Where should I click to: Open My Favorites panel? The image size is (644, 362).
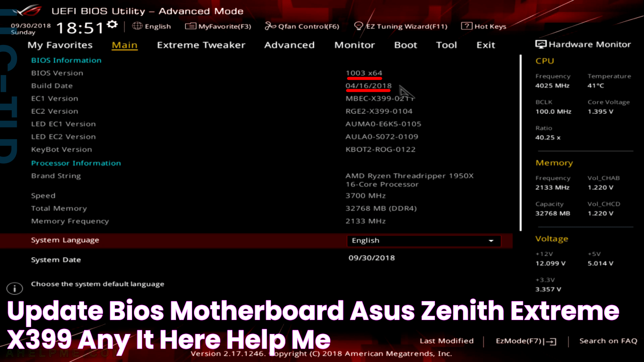click(60, 45)
